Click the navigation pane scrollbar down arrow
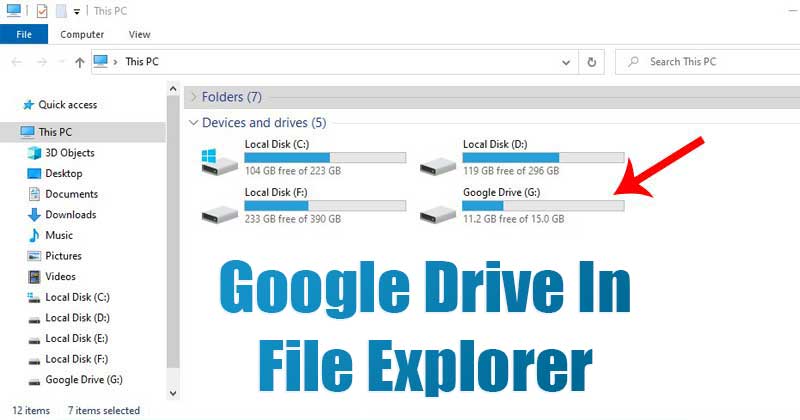The width and height of the screenshot is (800, 420). (x=173, y=393)
